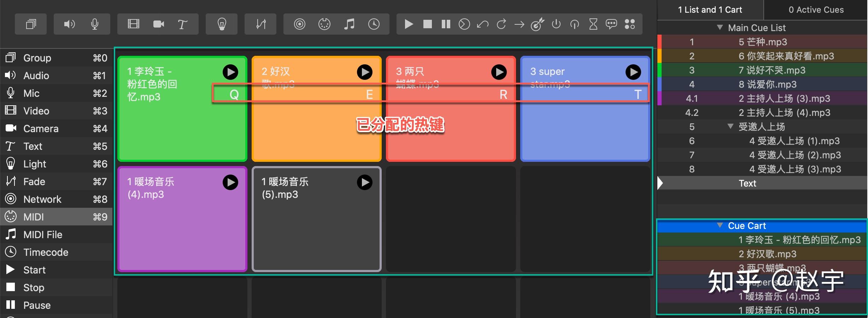Click the Group cue icon in the top toolbar
Image resolution: width=868 pixels, height=318 pixels.
(x=31, y=24)
